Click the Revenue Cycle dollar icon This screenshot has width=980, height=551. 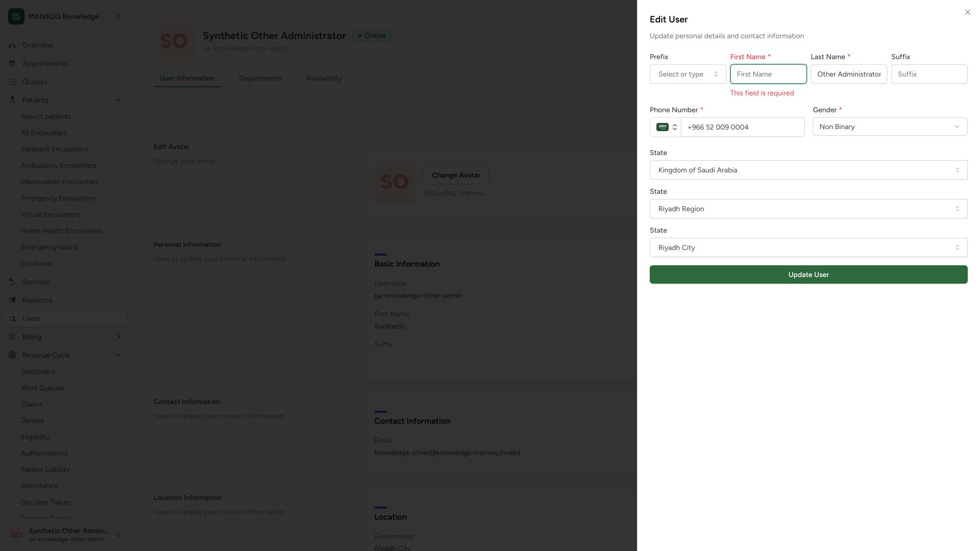point(12,355)
